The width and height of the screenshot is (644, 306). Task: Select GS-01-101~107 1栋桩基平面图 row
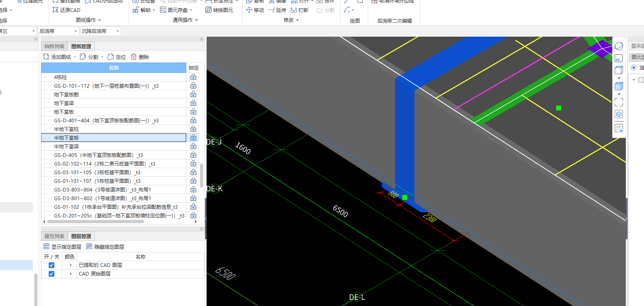(x=114, y=181)
